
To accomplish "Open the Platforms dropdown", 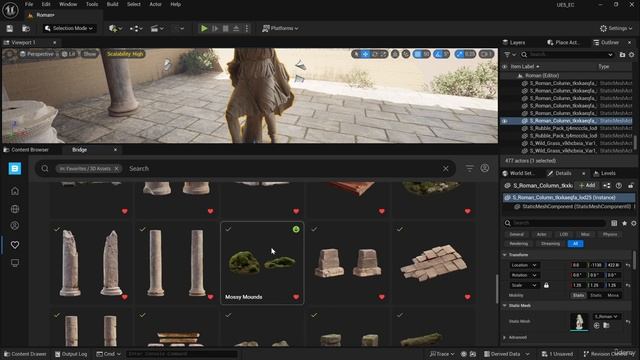I will [280, 28].
